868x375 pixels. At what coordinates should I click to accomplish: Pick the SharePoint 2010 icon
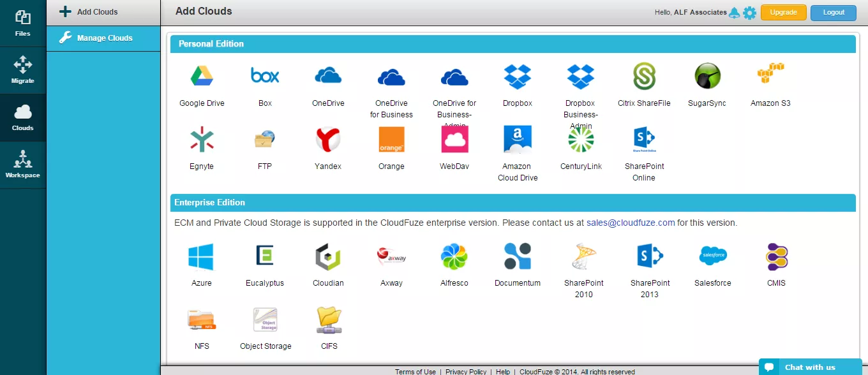pyautogui.click(x=584, y=256)
